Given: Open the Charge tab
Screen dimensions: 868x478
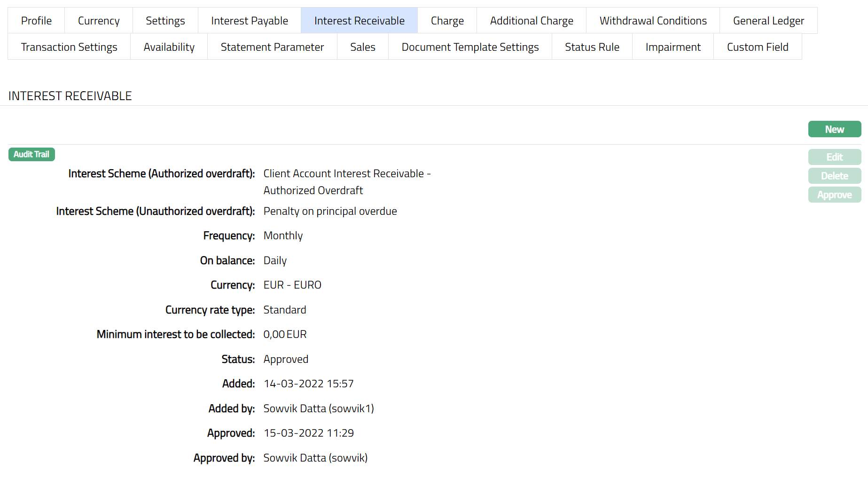Looking at the screenshot, I should coord(447,21).
